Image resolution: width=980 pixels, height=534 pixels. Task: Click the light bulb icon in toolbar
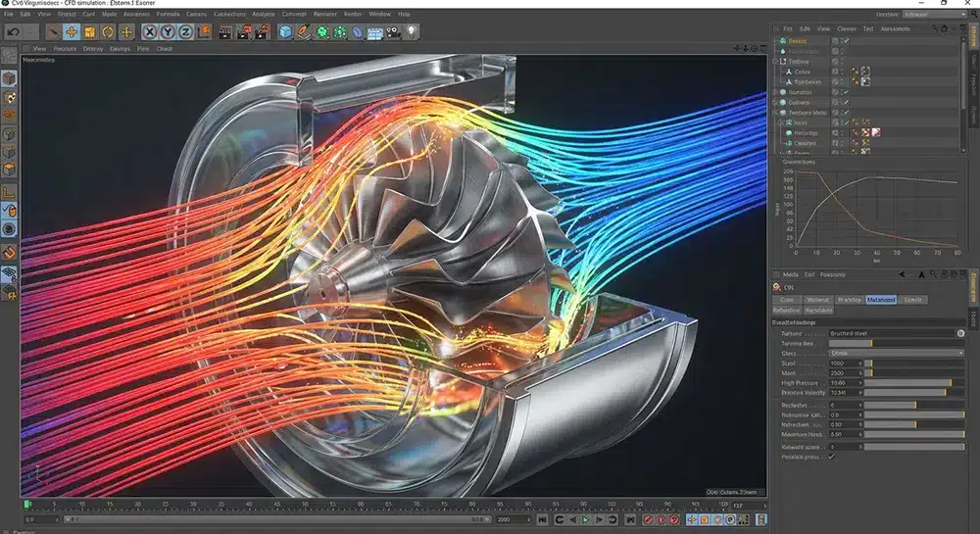[412, 32]
